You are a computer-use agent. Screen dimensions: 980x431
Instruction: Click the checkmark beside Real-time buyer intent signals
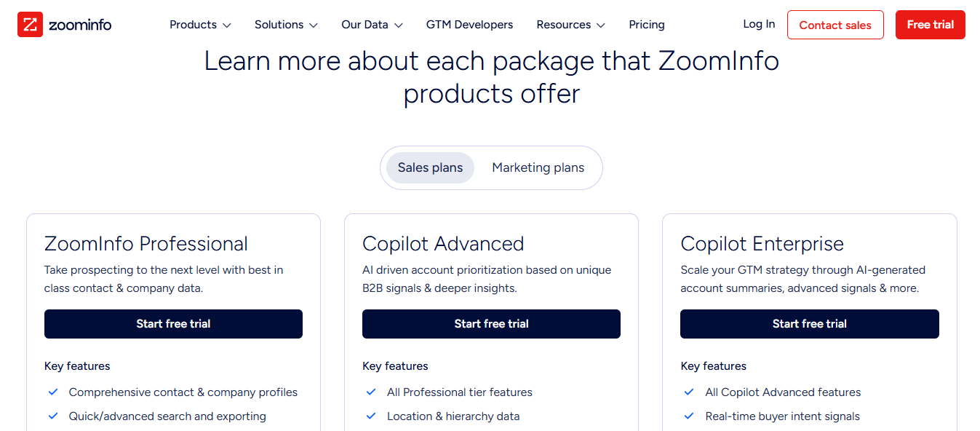click(688, 416)
